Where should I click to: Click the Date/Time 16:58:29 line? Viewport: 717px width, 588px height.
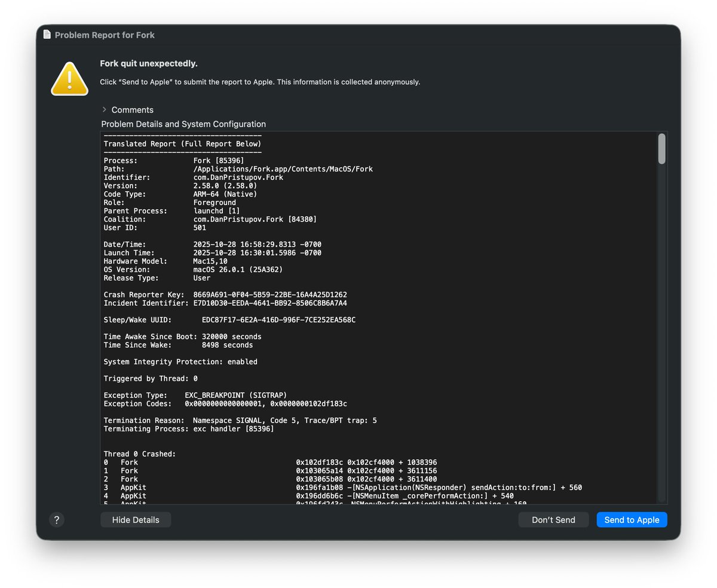[213, 244]
